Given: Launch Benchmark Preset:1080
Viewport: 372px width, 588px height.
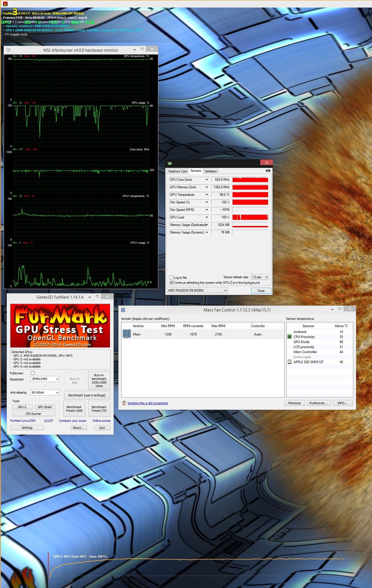Looking at the screenshot, I should 74,409.
